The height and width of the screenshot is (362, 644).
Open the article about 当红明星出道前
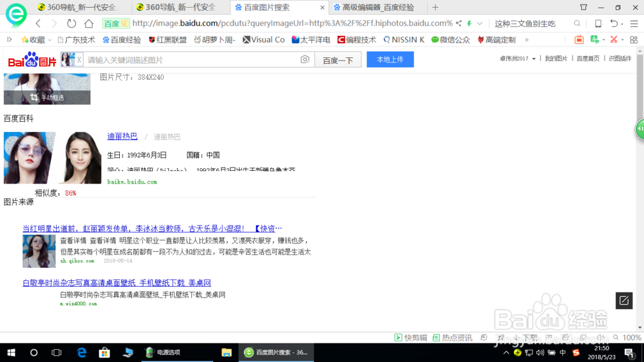(x=153, y=229)
